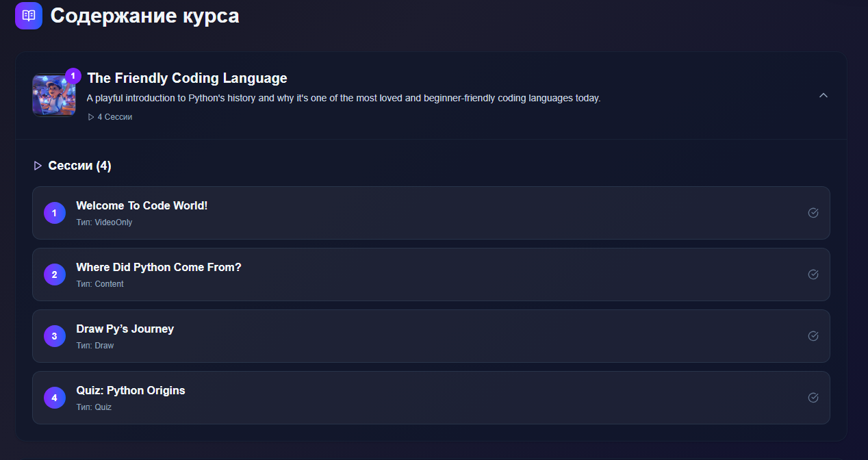The image size is (868, 460).
Task: Collapse The Friendly Coding Language module chevron
Action: coord(824,95)
